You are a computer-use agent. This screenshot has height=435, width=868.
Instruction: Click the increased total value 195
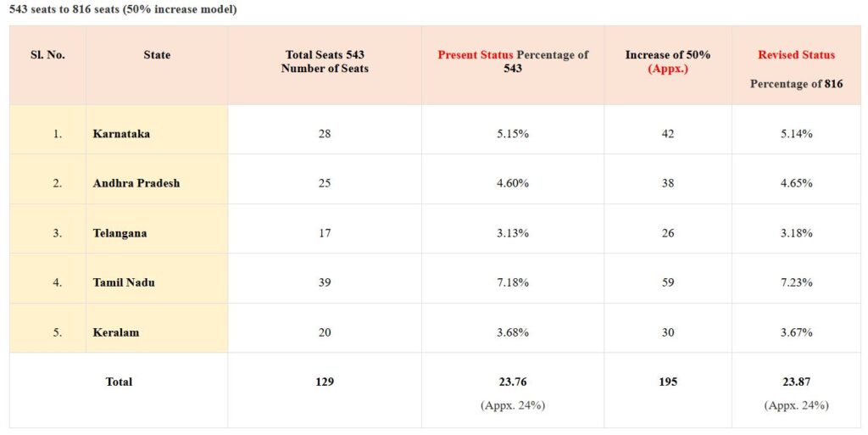(x=668, y=382)
